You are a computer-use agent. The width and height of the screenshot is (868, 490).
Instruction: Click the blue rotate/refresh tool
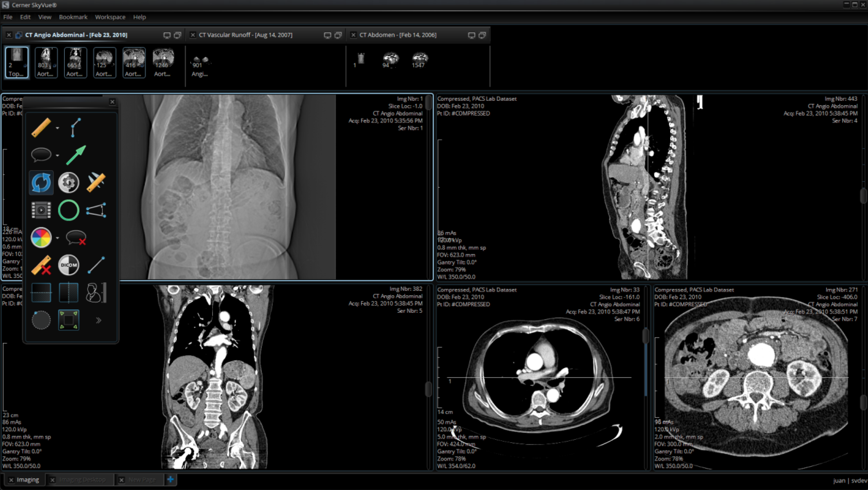point(41,183)
